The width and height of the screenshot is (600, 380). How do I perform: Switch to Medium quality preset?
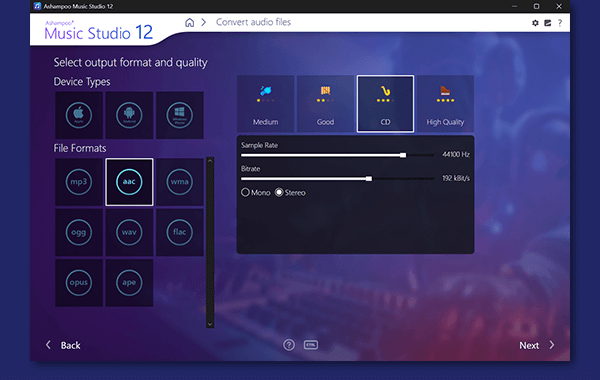(266, 104)
